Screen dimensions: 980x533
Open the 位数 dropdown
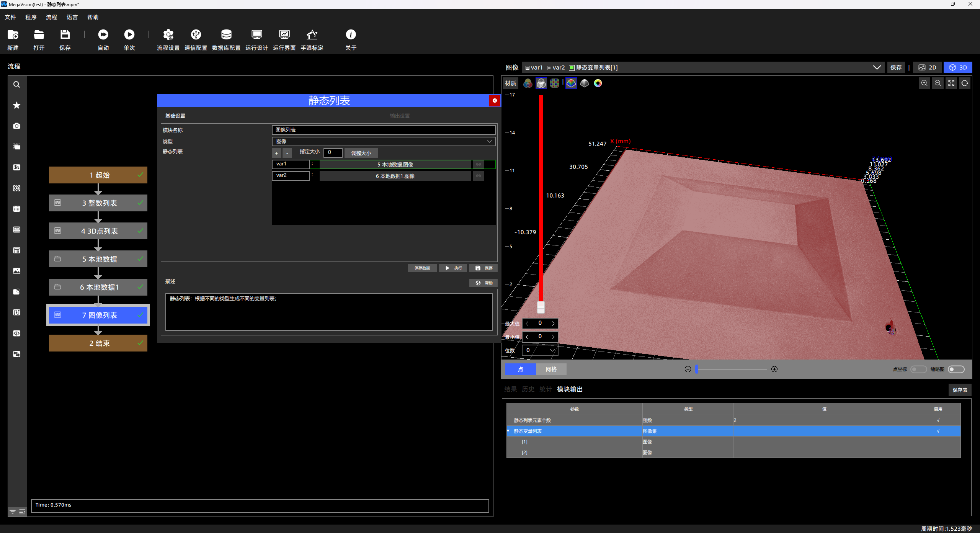(x=540, y=350)
